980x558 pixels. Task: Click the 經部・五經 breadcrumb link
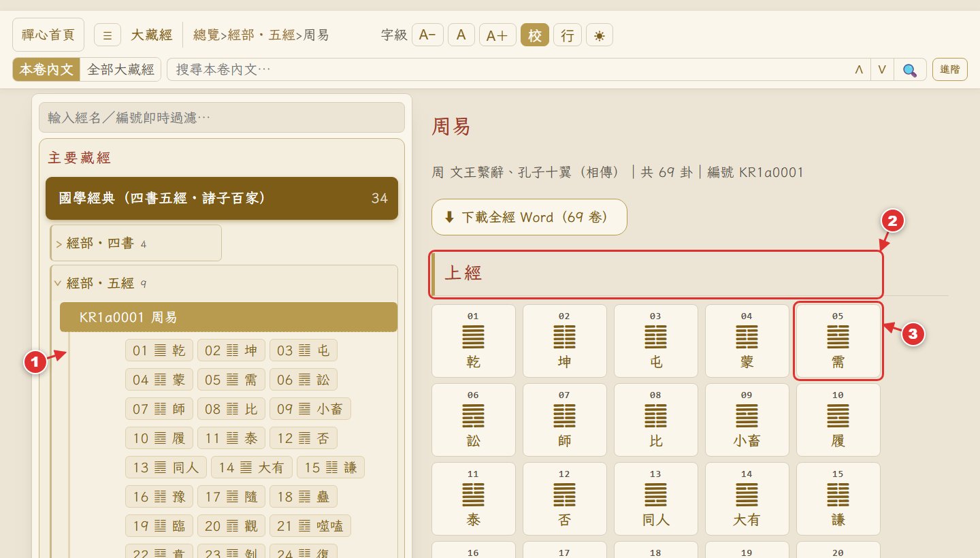pyautogui.click(x=261, y=35)
